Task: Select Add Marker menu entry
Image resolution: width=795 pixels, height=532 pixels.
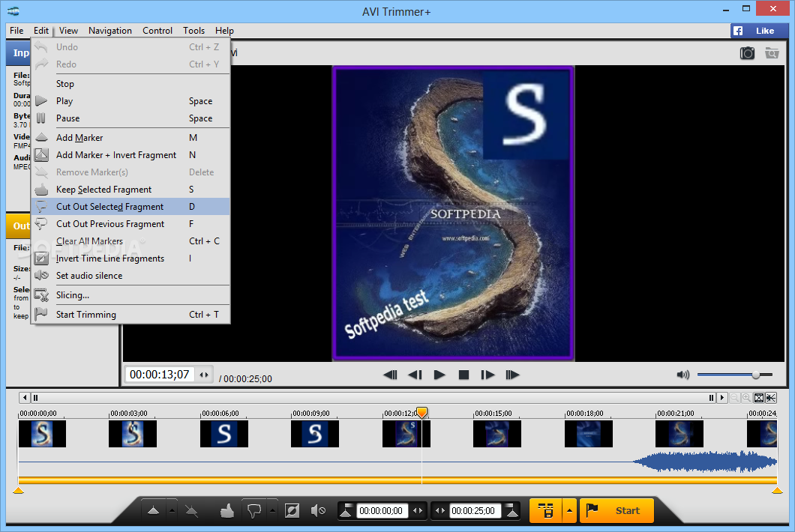Action: 130,137
